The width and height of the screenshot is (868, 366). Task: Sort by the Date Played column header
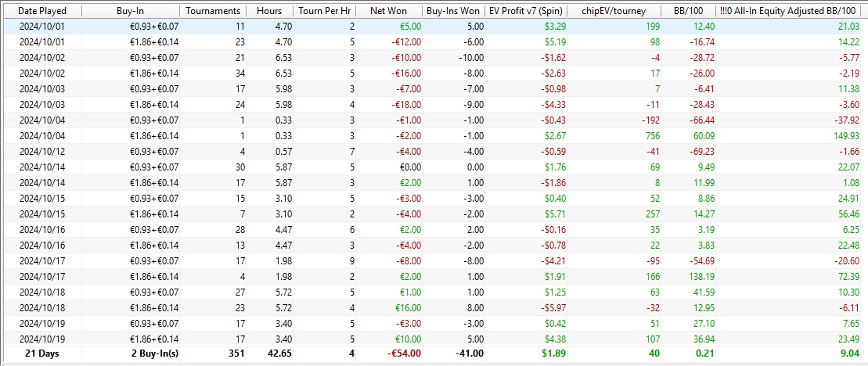click(x=42, y=10)
